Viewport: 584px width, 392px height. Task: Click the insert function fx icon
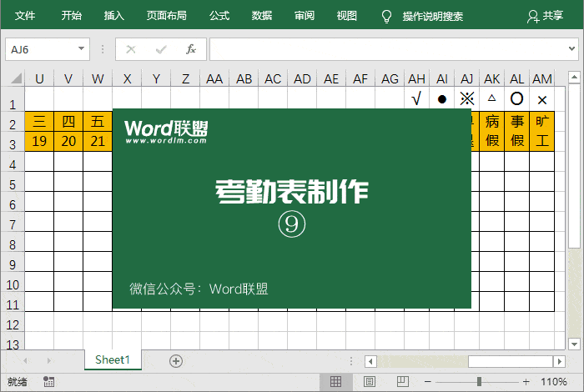[x=191, y=49]
